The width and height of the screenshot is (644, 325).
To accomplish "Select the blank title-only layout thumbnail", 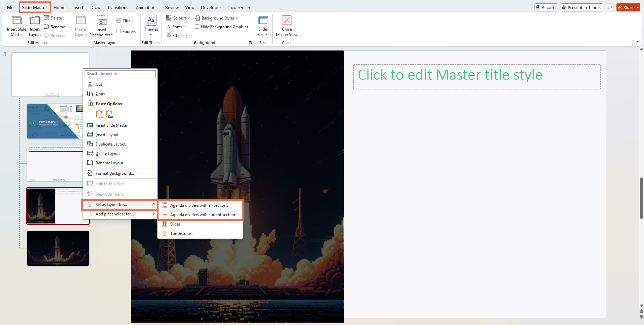I will 55,164.
